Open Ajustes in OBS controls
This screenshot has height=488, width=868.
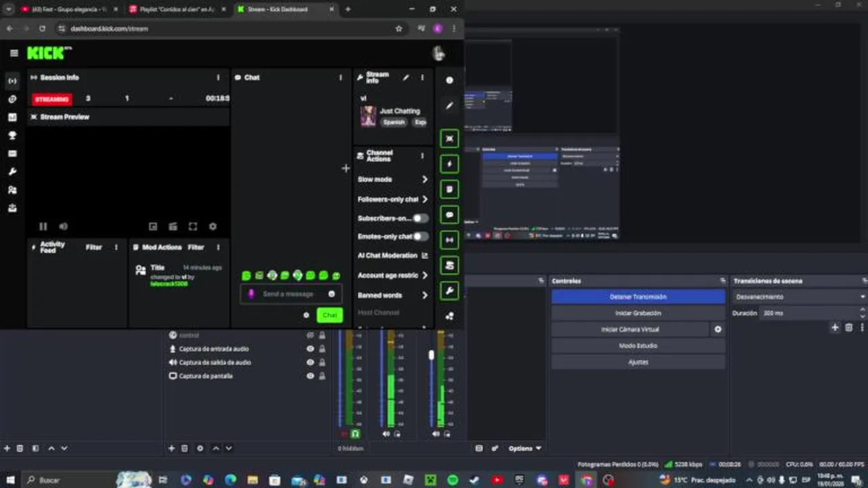(638, 362)
